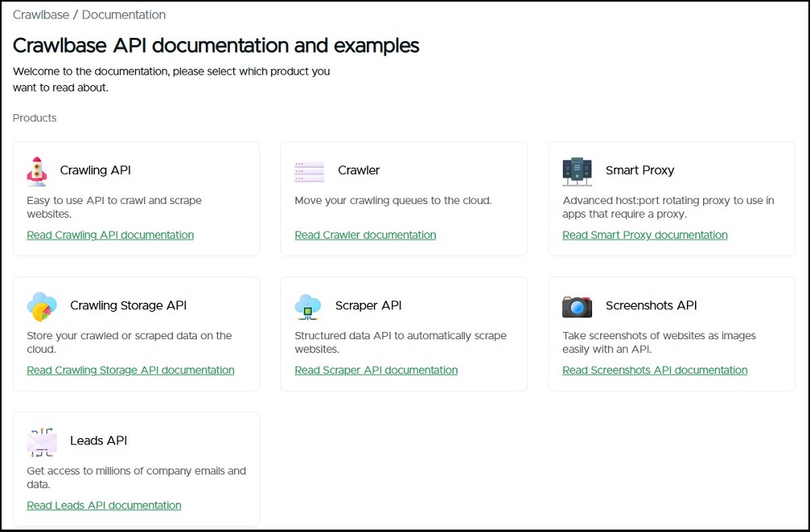Click the Scraper API card title
810x532 pixels.
pyautogui.click(x=369, y=306)
